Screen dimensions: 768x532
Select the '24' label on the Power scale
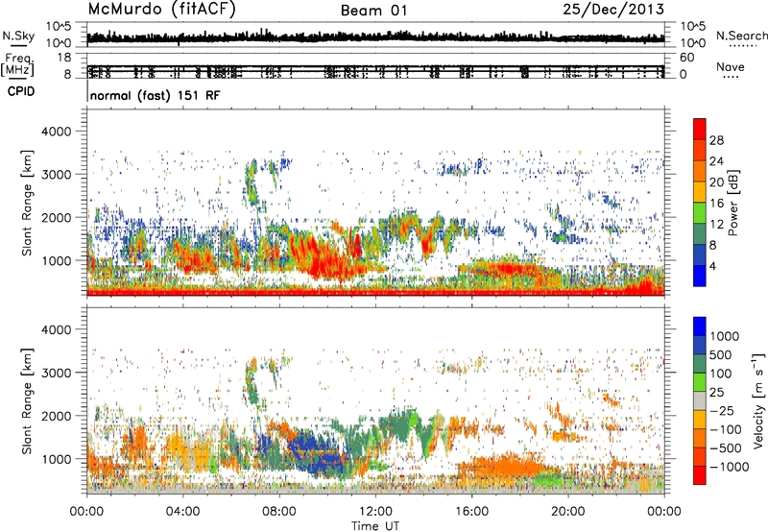716,161
